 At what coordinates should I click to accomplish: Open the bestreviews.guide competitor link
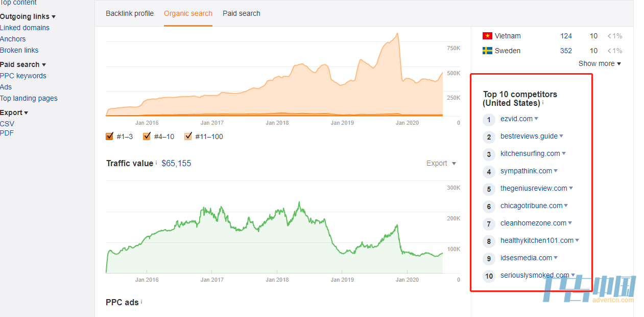tap(529, 136)
